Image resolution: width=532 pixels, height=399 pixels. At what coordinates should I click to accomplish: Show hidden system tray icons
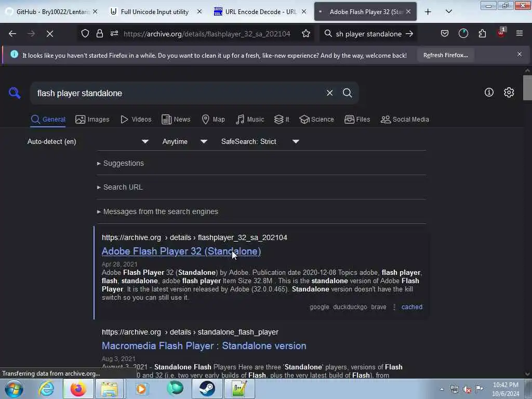(x=442, y=389)
